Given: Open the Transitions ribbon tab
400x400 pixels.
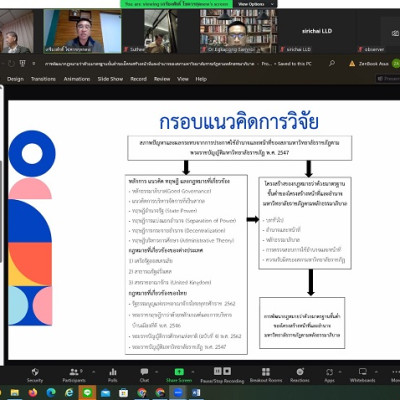Looking at the screenshot, I should pos(43,79).
